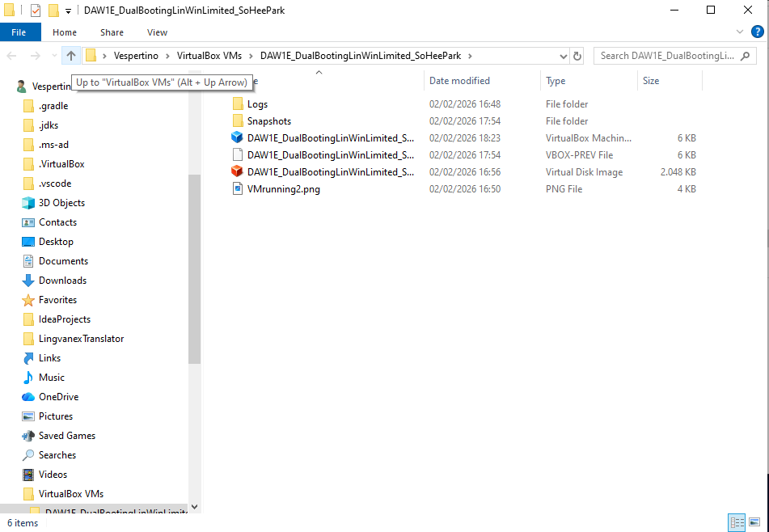Click the 2.048 KB size cell
Screen dimensions: 769x532
coord(678,171)
